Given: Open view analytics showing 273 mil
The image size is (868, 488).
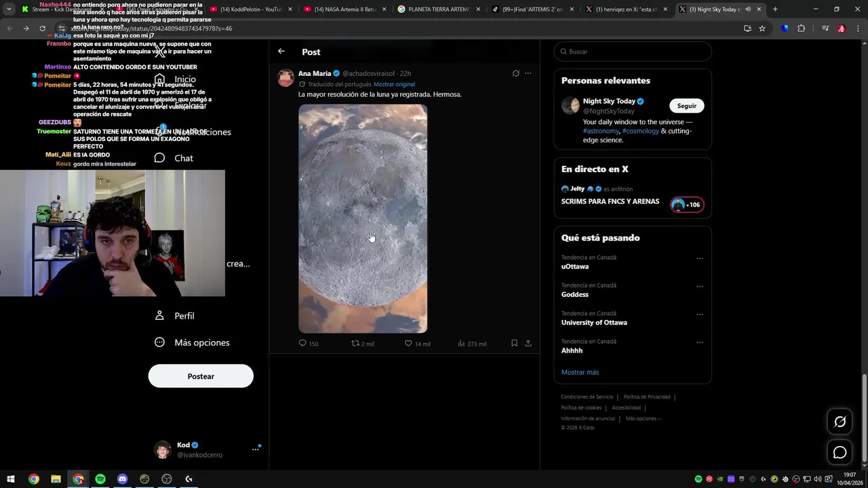Looking at the screenshot, I should (x=462, y=344).
